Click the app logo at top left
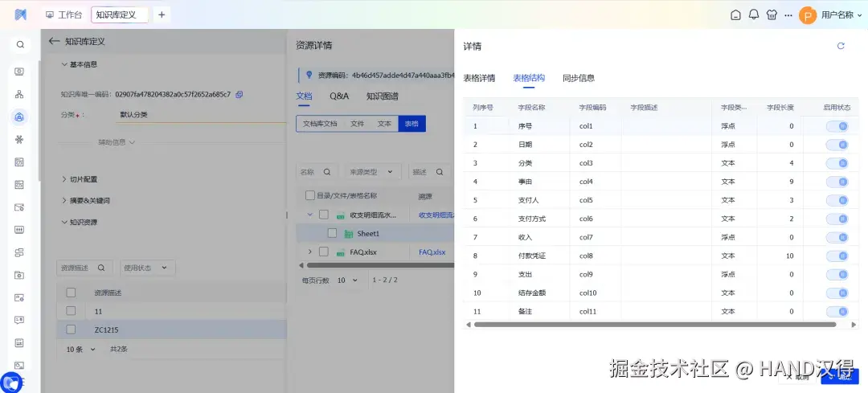Viewport: 868px width, 393px height. pos(20,15)
